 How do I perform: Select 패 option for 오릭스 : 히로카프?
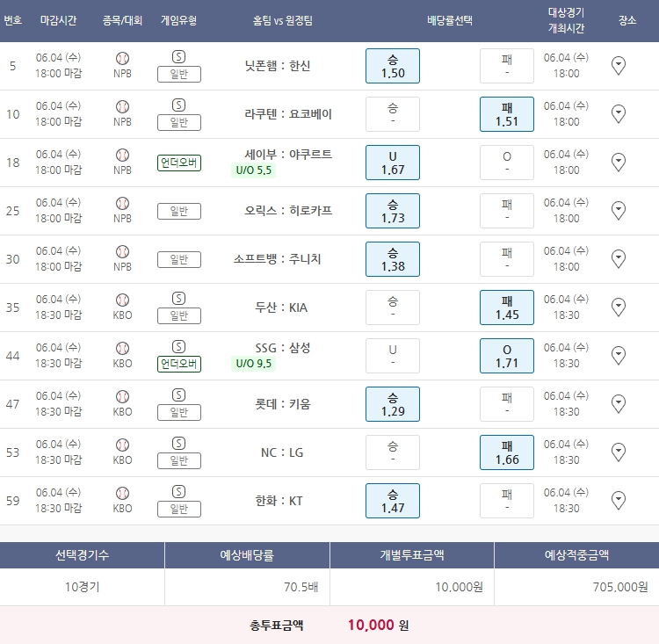click(506, 211)
